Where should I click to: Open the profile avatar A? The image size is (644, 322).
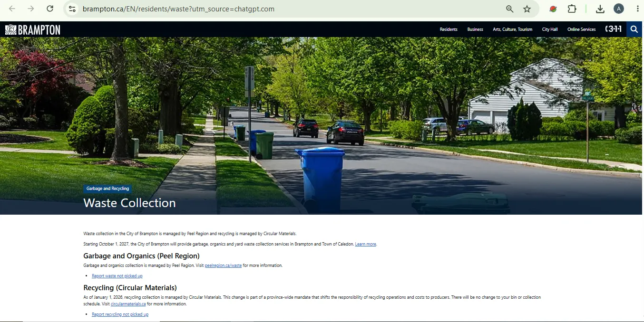[619, 9]
